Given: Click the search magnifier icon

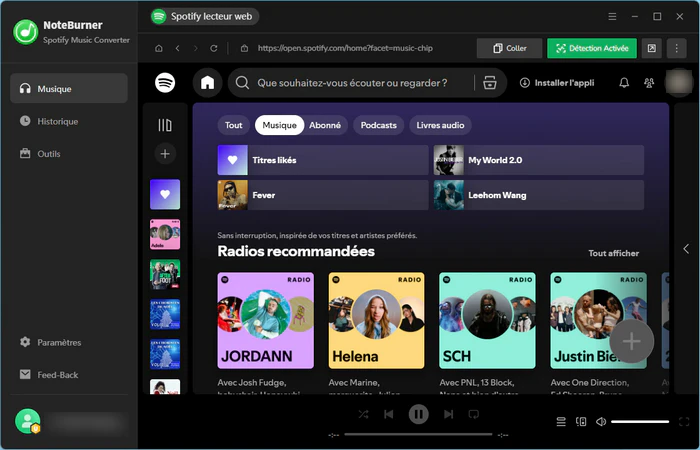Looking at the screenshot, I should (x=242, y=83).
